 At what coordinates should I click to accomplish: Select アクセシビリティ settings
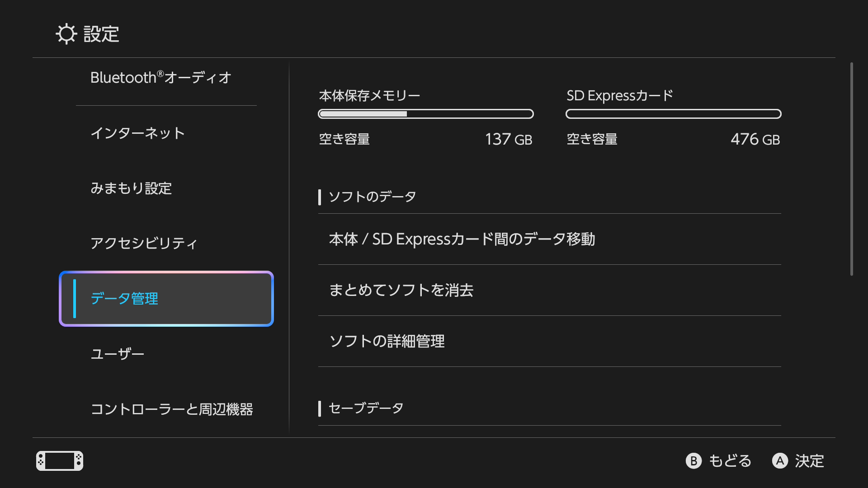pos(144,244)
